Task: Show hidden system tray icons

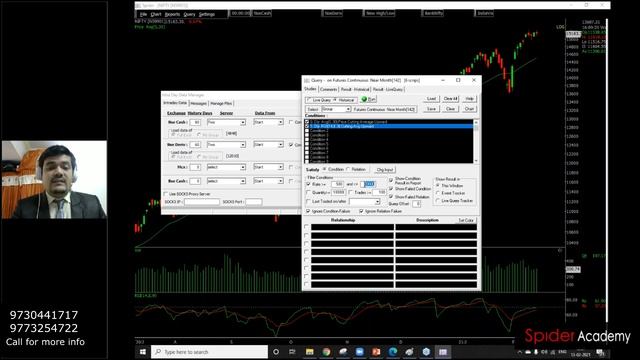Action: [520, 352]
